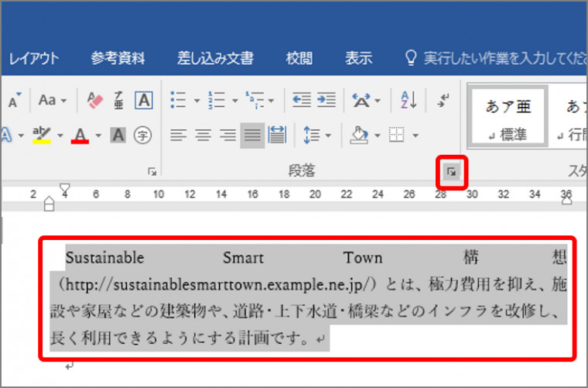Click right indent marker on ruler

point(566,201)
